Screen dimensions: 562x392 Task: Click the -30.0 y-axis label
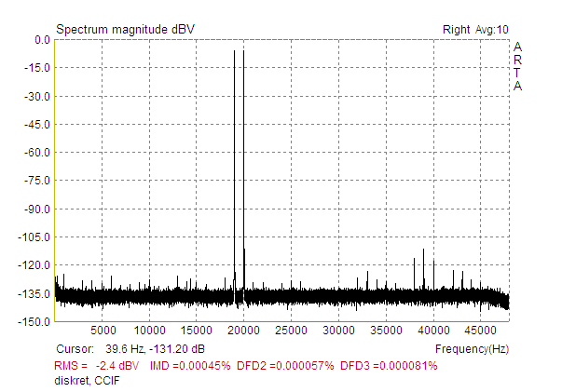click(x=37, y=96)
